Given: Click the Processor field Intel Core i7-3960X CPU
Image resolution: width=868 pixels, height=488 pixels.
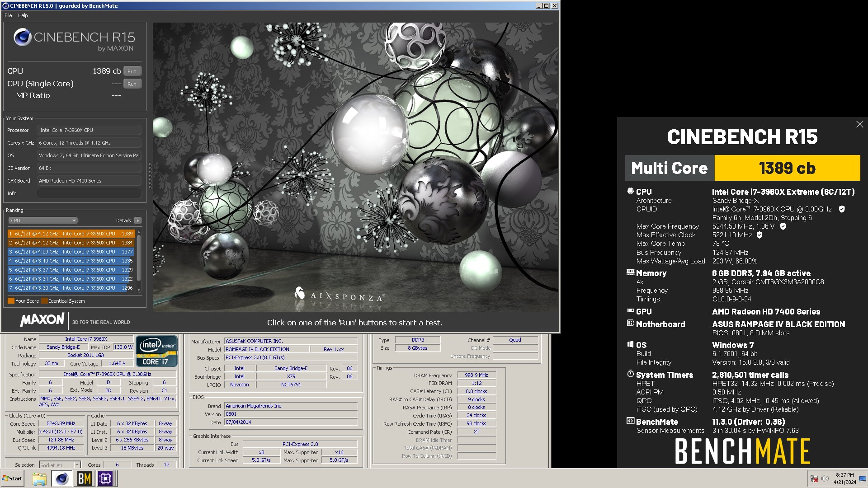Looking at the screenshot, I should point(90,130).
